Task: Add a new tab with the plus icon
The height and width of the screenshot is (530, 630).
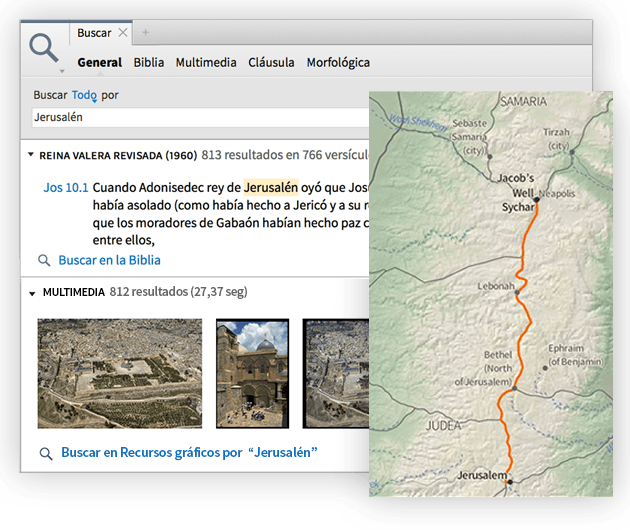Action: (x=145, y=32)
